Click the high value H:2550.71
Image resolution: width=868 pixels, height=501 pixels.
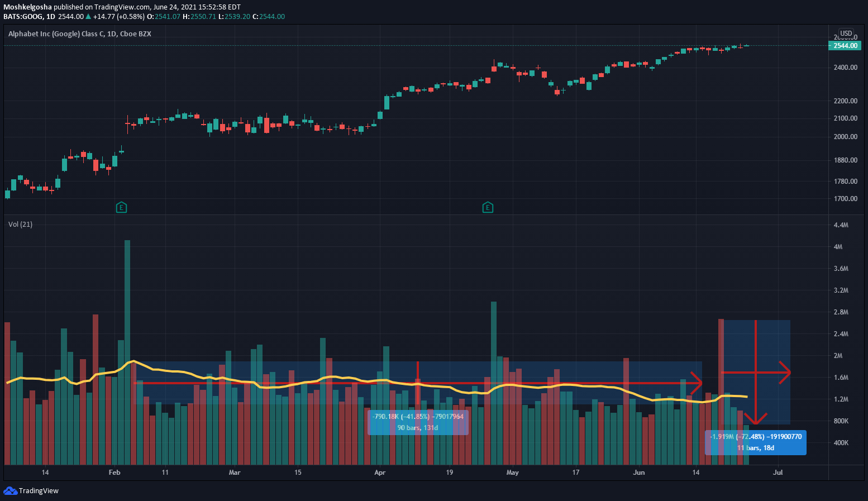(x=199, y=17)
